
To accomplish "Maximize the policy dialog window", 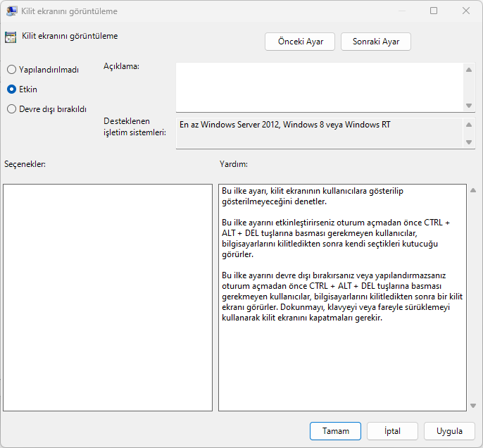I will point(434,11).
